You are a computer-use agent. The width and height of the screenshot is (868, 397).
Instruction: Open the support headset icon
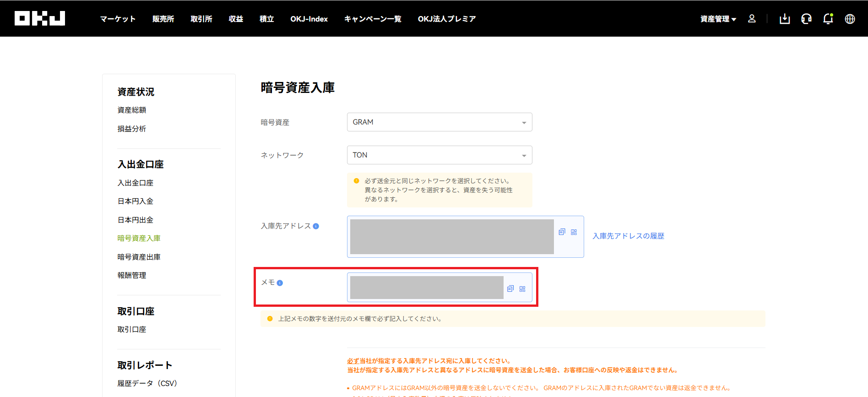(806, 19)
